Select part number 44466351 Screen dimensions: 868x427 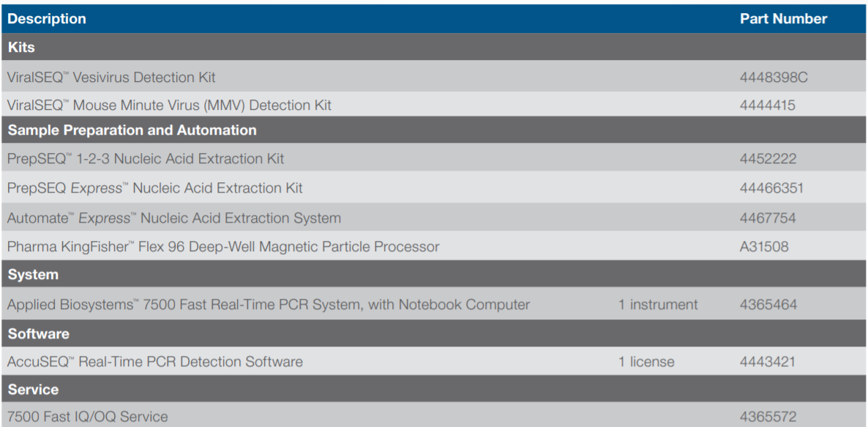(x=771, y=188)
